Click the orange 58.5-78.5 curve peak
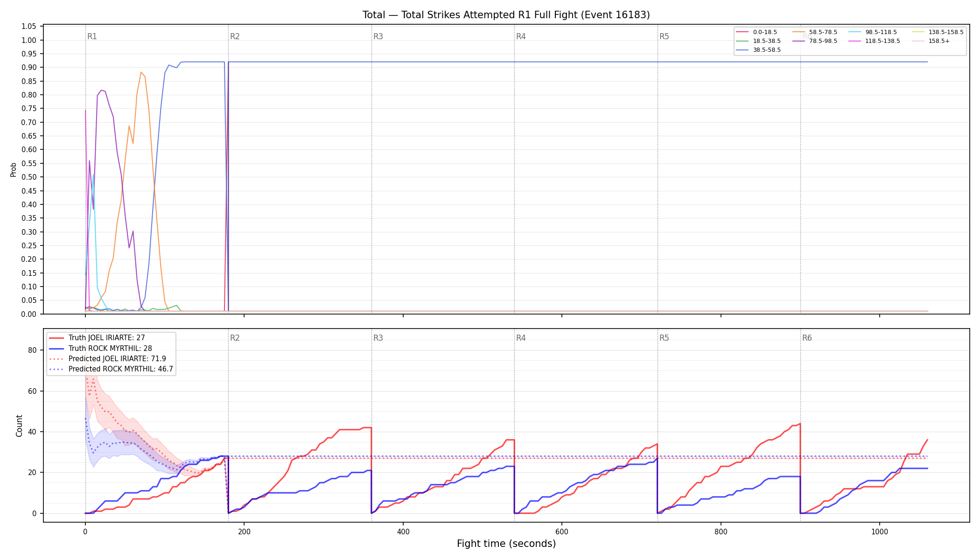This screenshot has height=560, width=980. [x=141, y=72]
